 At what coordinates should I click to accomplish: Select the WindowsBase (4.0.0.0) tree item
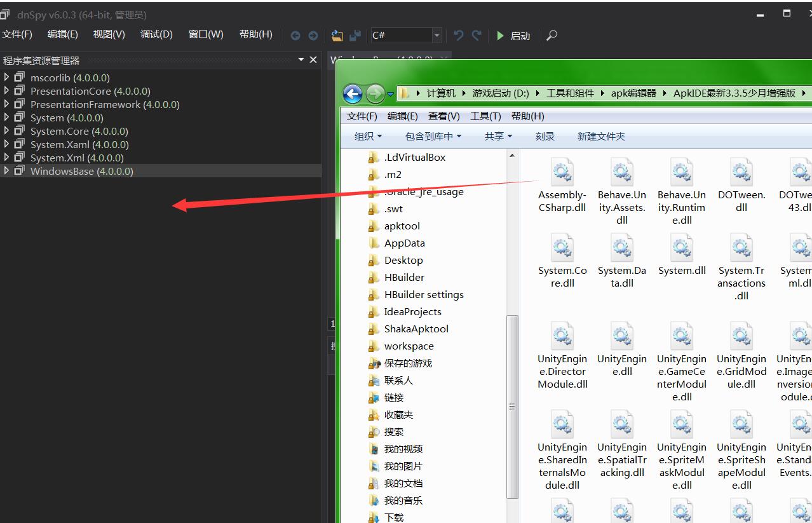tap(81, 172)
